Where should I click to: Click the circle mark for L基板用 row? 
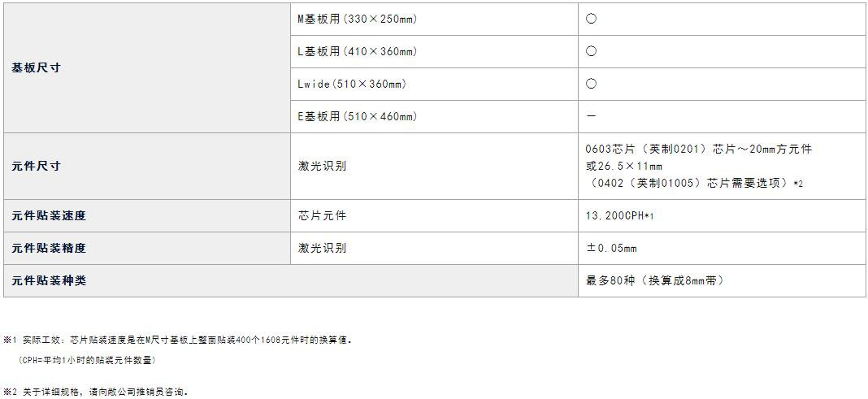coord(591,51)
